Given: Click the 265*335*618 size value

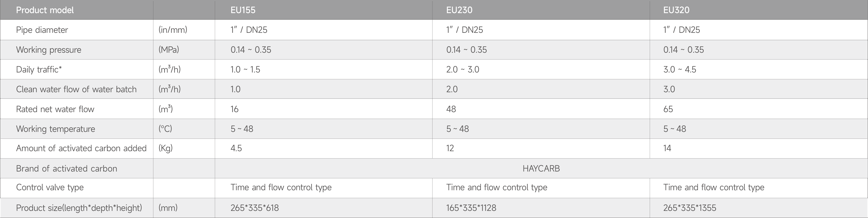Looking at the screenshot, I should [x=255, y=208].
